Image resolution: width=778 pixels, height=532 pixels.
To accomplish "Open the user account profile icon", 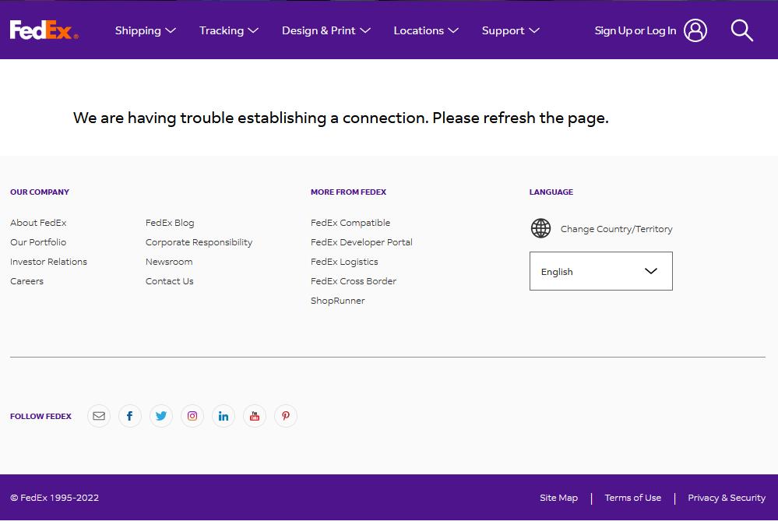I will pyautogui.click(x=695, y=30).
